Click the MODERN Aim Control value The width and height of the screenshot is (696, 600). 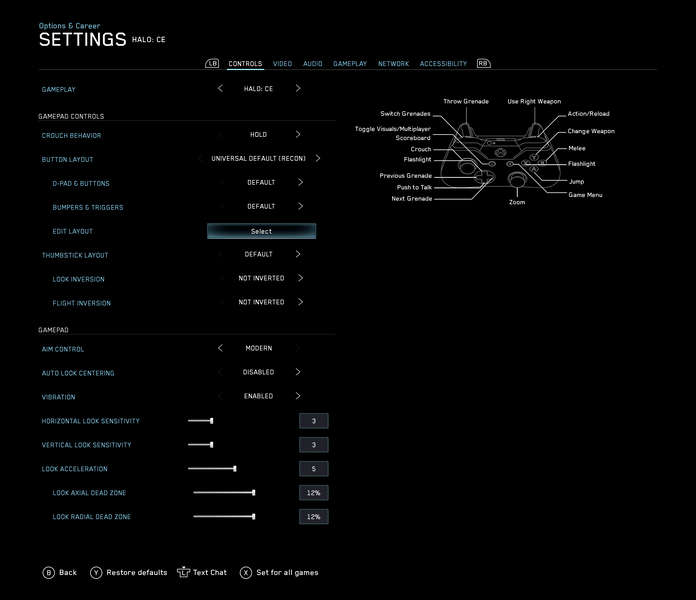(259, 348)
